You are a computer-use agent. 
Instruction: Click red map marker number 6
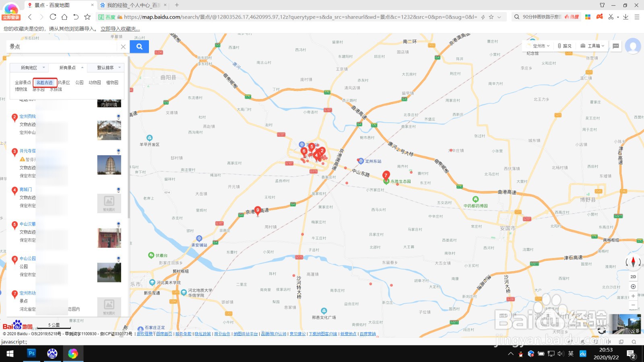coord(304,151)
